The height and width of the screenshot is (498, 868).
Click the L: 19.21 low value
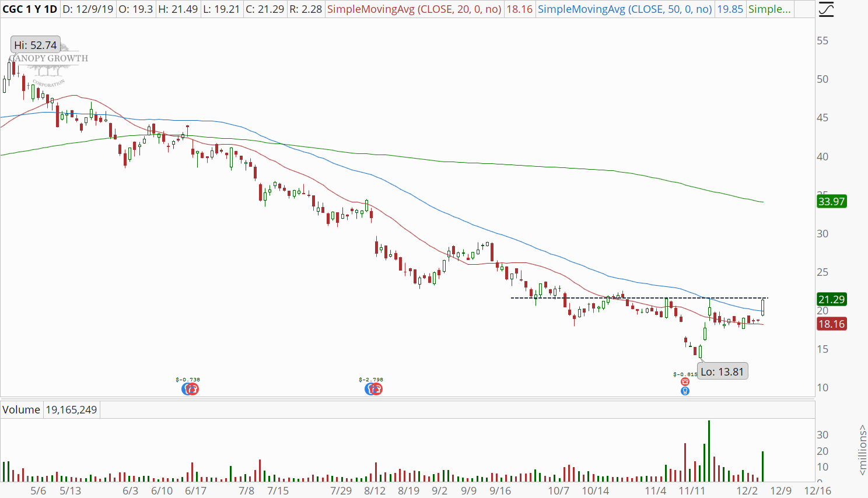tap(222, 9)
